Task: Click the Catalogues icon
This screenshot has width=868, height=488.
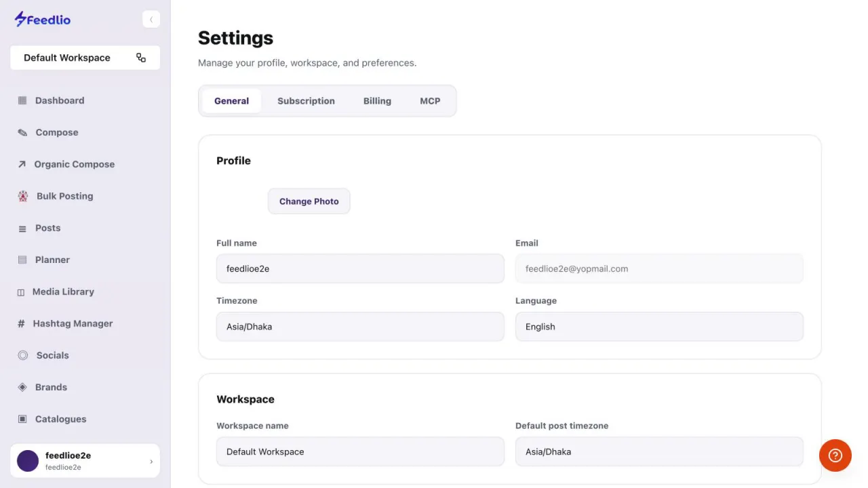Action: point(22,419)
